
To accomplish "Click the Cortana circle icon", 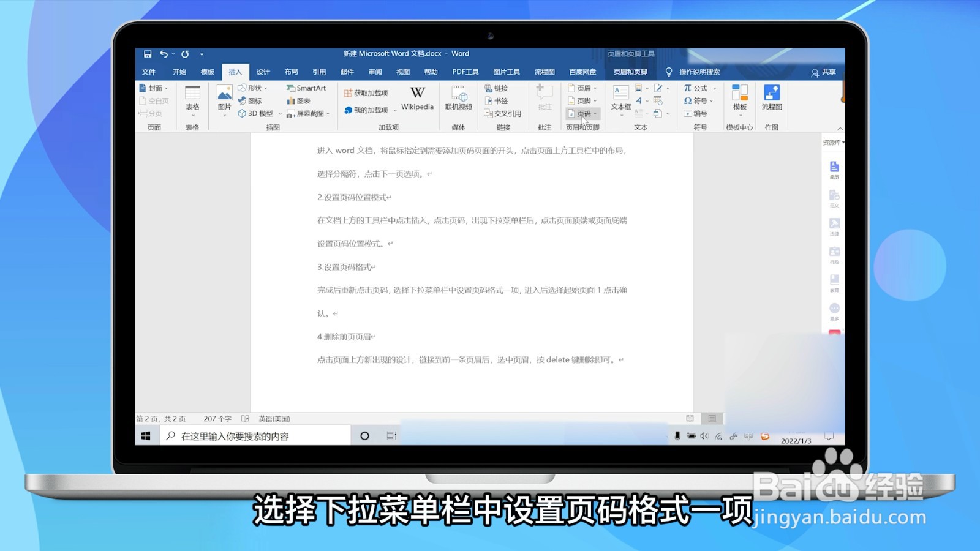I will [364, 436].
